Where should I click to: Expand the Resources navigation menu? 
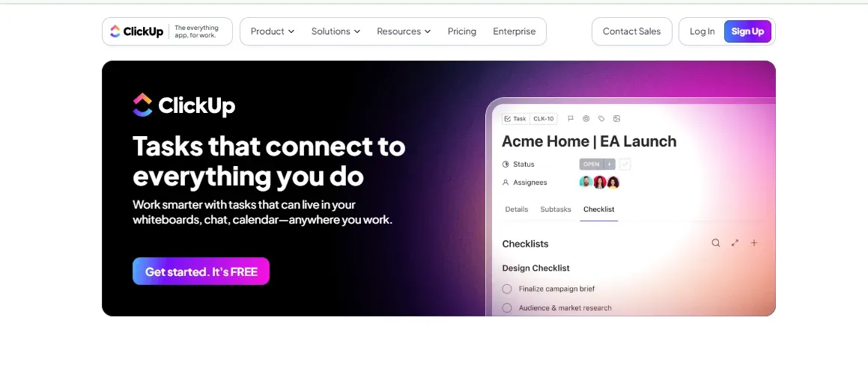[x=404, y=31]
